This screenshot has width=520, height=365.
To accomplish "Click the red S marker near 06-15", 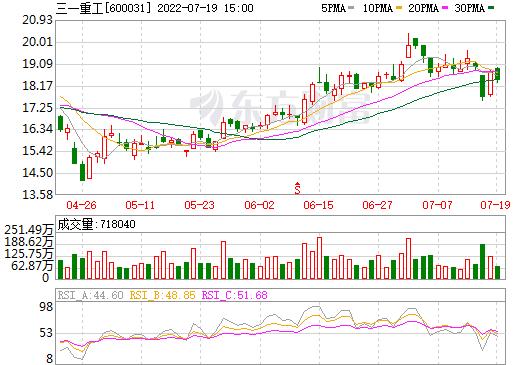I will point(297,188).
